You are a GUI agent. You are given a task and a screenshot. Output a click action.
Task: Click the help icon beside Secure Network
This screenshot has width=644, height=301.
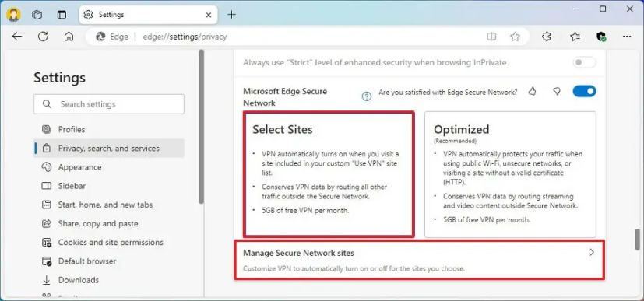coord(366,96)
